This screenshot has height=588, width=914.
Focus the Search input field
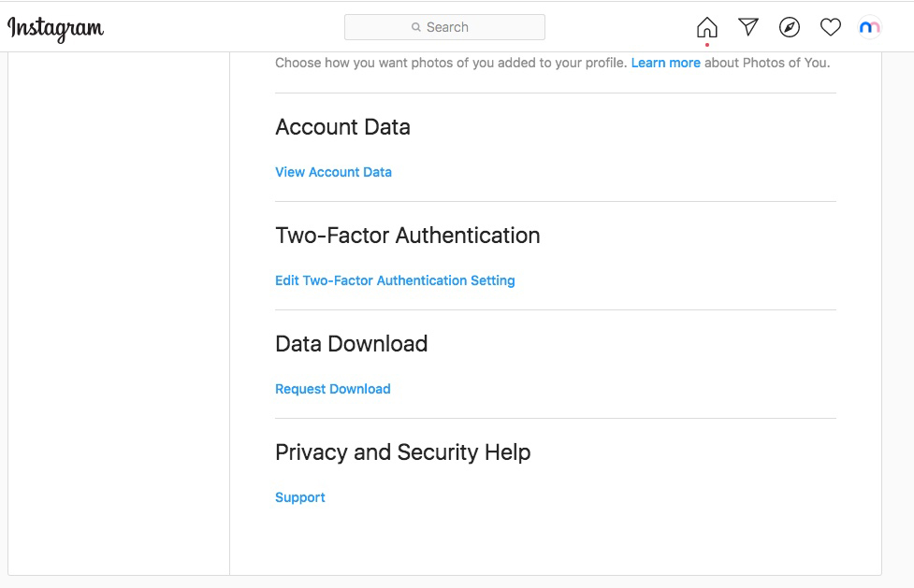444,27
